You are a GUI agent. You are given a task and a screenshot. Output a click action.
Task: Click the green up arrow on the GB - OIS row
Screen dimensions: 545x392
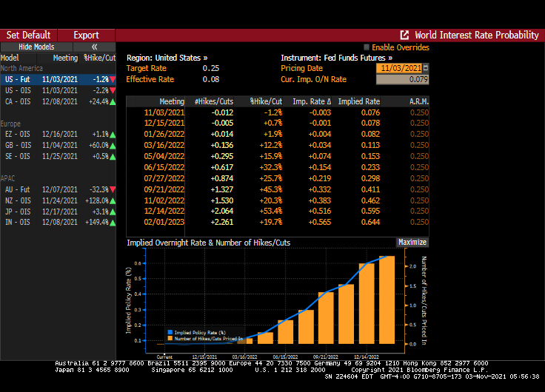tap(113, 146)
